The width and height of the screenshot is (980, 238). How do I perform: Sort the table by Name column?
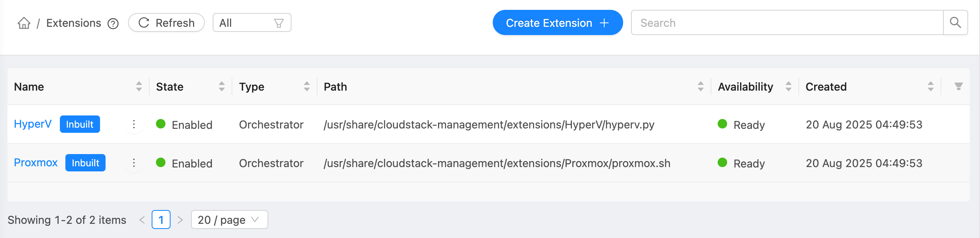pos(139,86)
